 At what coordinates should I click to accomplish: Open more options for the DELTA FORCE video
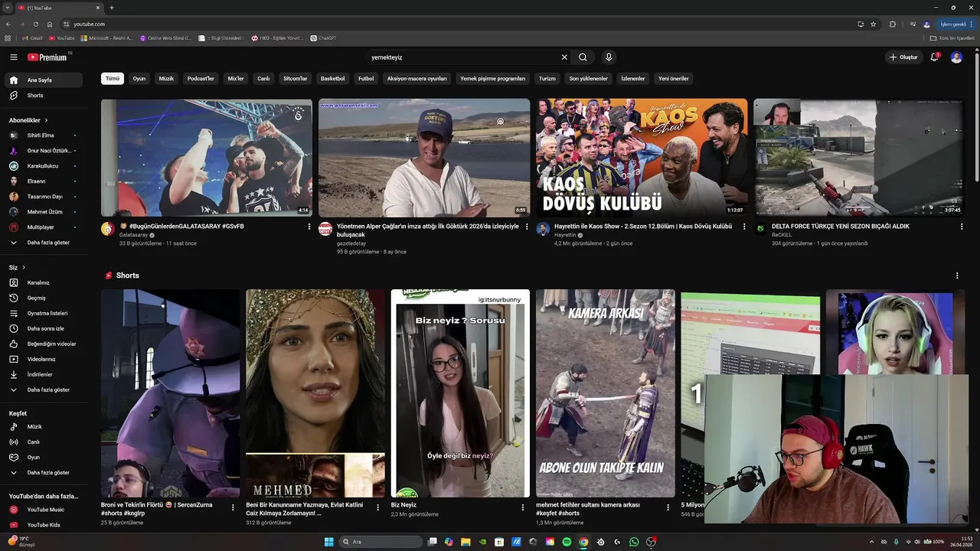tap(962, 227)
